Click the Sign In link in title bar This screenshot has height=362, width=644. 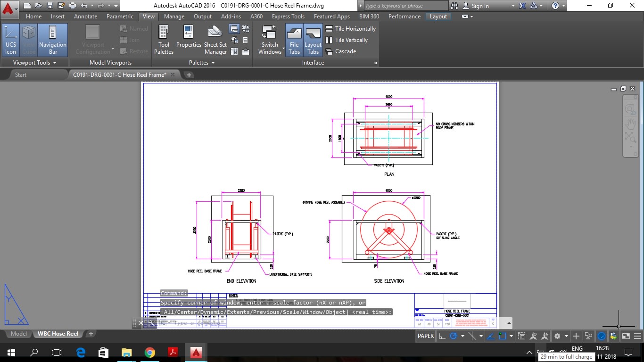480,6
